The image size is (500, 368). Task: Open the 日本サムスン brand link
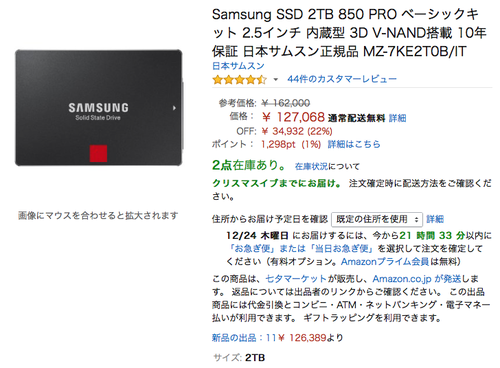(x=238, y=66)
